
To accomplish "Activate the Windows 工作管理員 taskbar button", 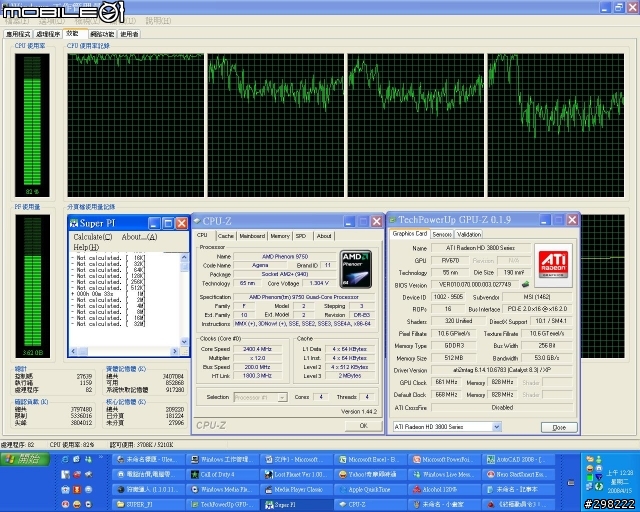I will [x=222, y=460].
